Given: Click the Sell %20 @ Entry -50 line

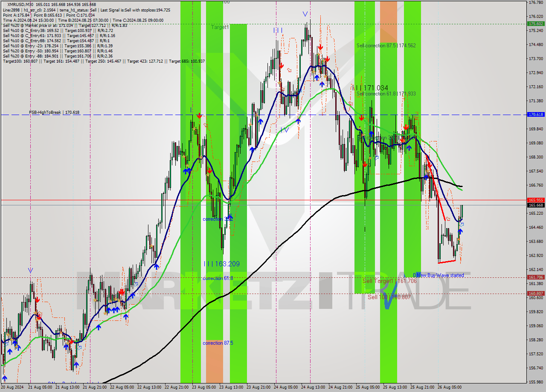Looking at the screenshot, I should [58, 51].
